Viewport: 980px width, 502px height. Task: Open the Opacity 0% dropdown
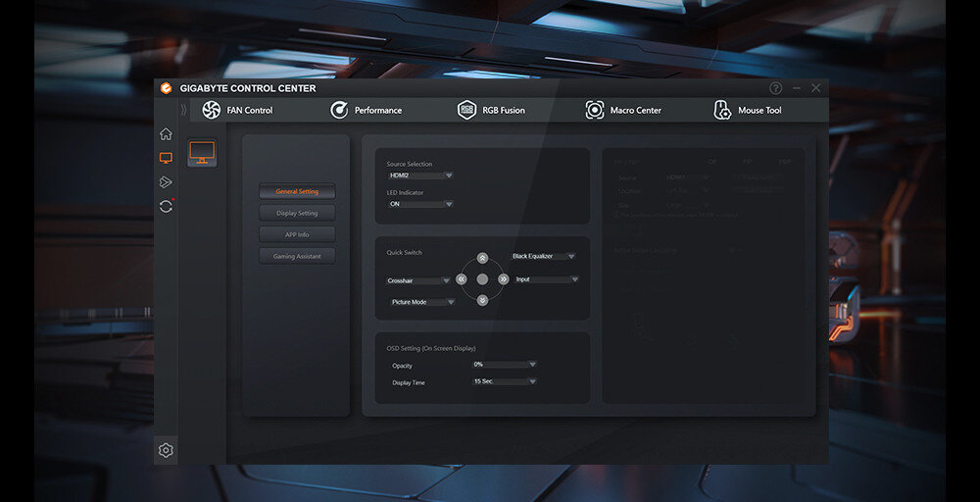[505, 364]
